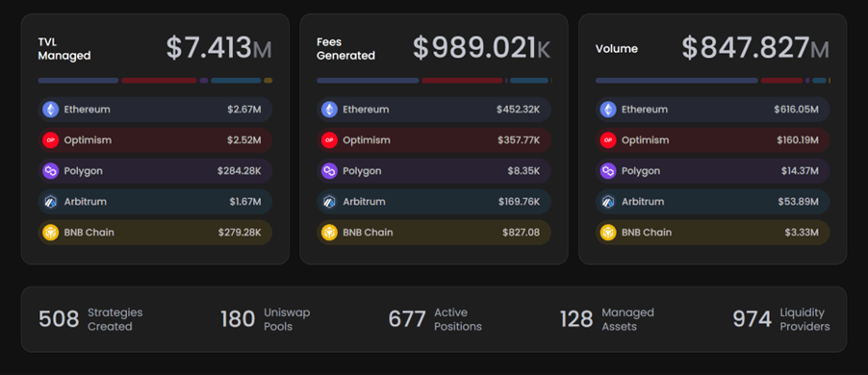Select the $452.32K Ethereum fees value

tap(518, 110)
